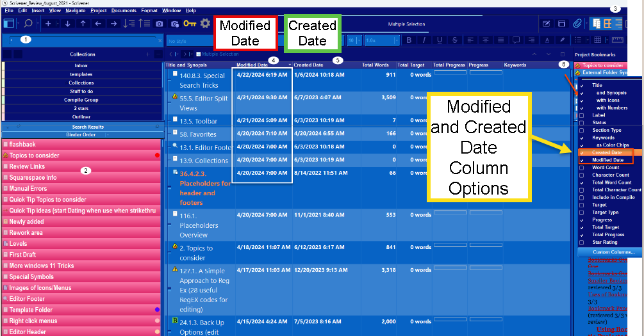Open dropdown arrow next to paperclip

pos(585,24)
